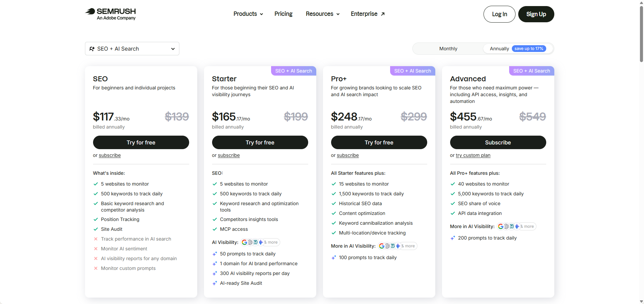Expand the Resources menu
Image resolution: width=644 pixels, height=304 pixels.
click(323, 14)
